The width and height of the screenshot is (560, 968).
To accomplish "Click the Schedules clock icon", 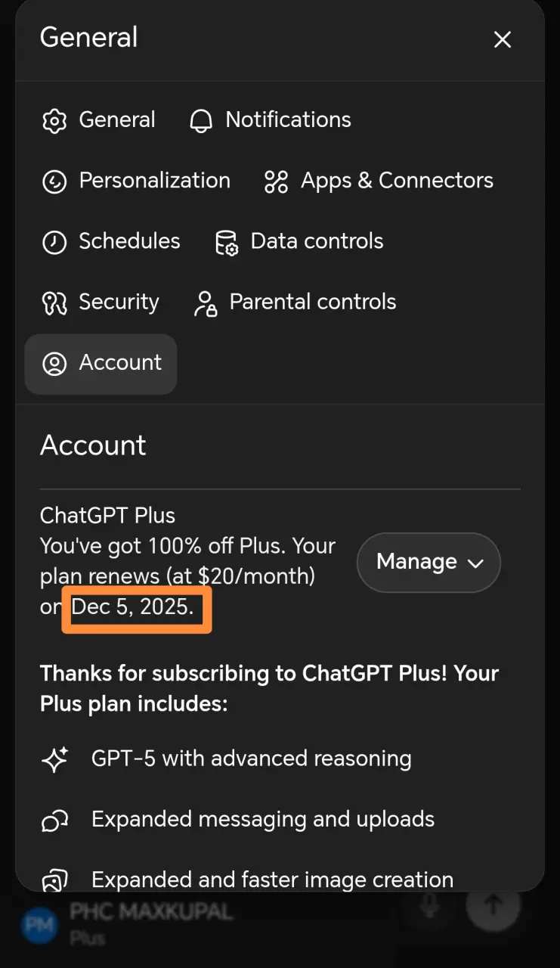I will [54, 242].
